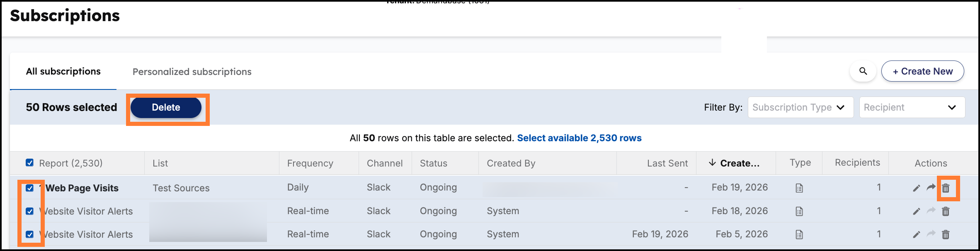Sort by the Created date column arrow
Viewport: 980px width, 251px height.
(712, 162)
